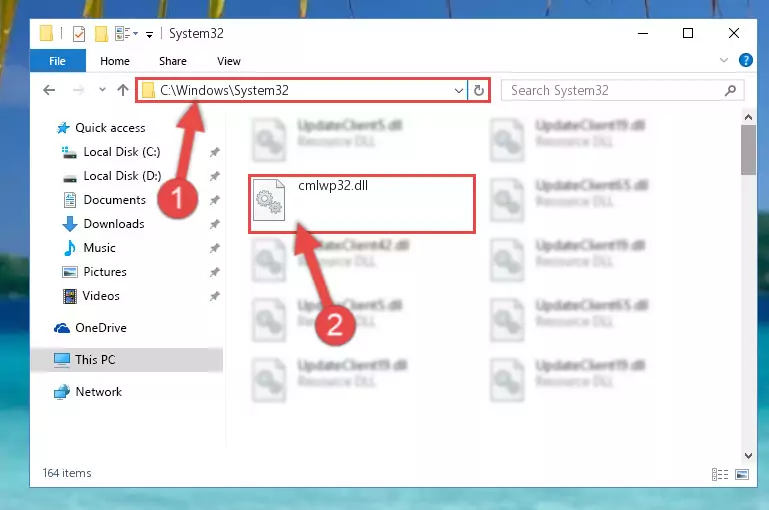Click the 164 items status text

tap(67, 473)
